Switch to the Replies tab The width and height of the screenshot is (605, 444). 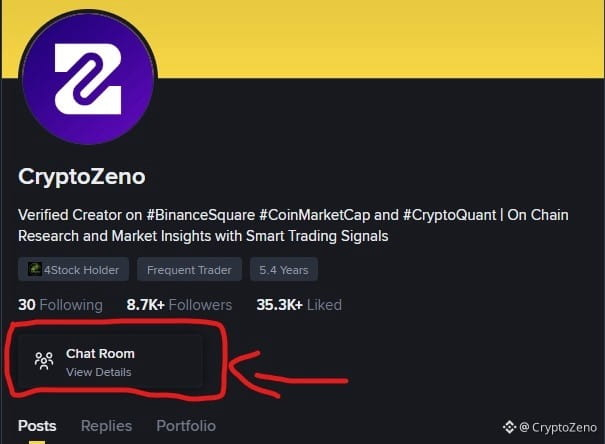pyautogui.click(x=106, y=426)
